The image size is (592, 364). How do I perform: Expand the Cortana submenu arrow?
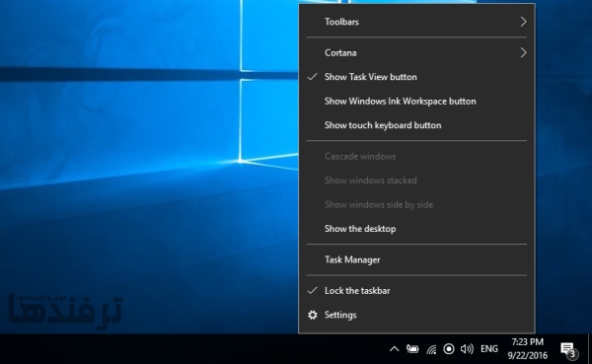pyautogui.click(x=523, y=52)
